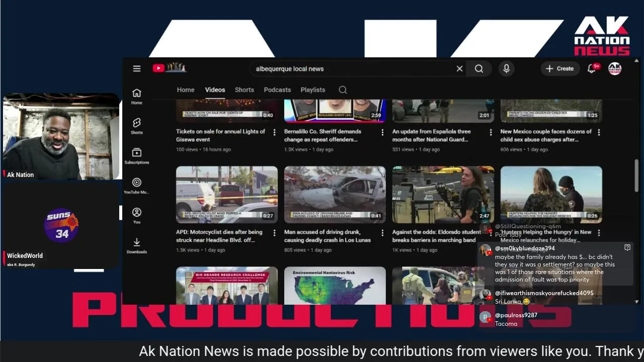The height and width of the screenshot is (362, 644).
Task: Open 'New Mexico couple faces dozens' title
Action: click(546, 136)
